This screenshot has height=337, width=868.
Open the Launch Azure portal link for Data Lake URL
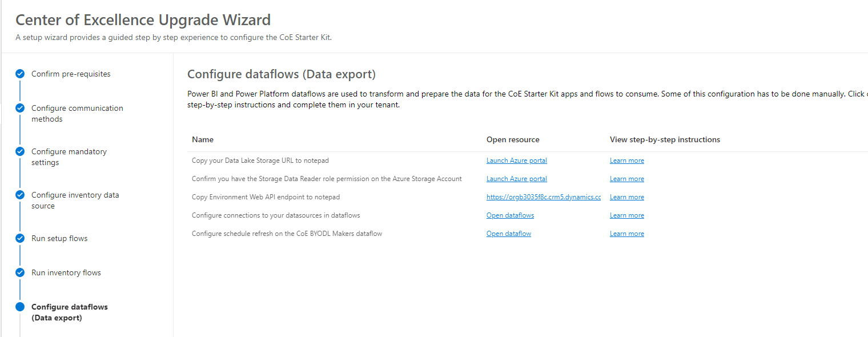[x=516, y=160]
